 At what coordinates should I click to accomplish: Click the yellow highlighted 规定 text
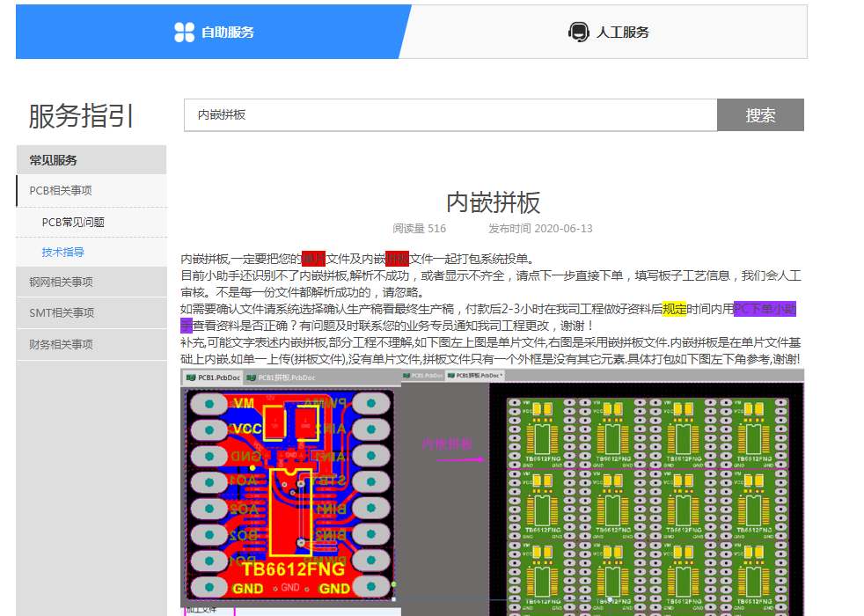pos(674,309)
